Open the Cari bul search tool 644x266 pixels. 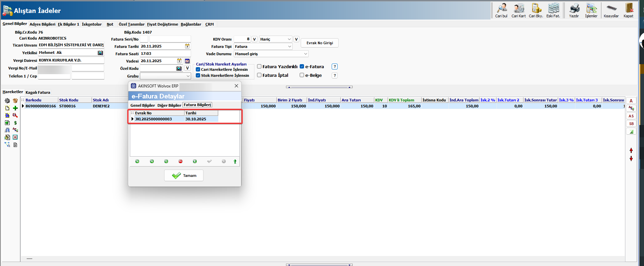[x=501, y=10]
